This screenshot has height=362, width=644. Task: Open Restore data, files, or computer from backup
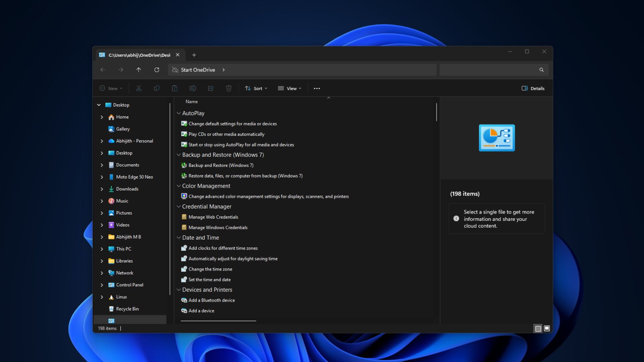(x=246, y=176)
